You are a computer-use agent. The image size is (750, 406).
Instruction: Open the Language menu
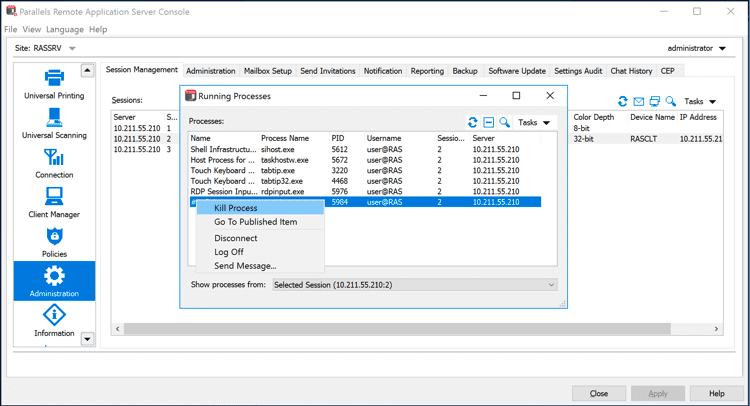pyautogui.click(x=65, y=30)
